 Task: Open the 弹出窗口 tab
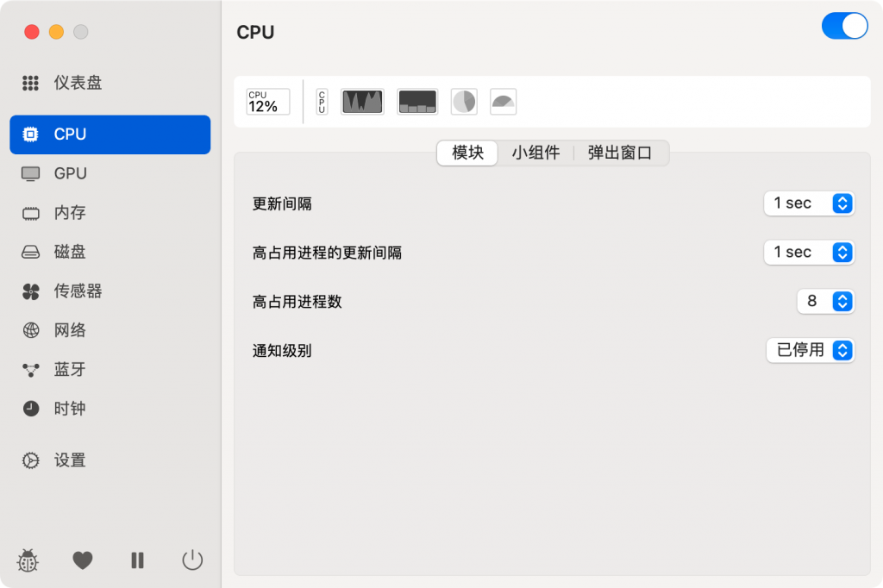coord(619,153)
